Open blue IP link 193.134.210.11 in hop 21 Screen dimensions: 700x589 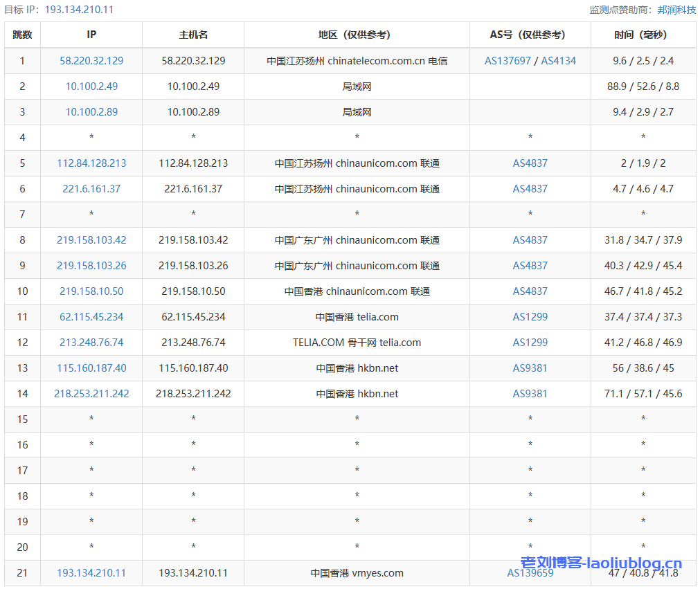coord(91,573)
